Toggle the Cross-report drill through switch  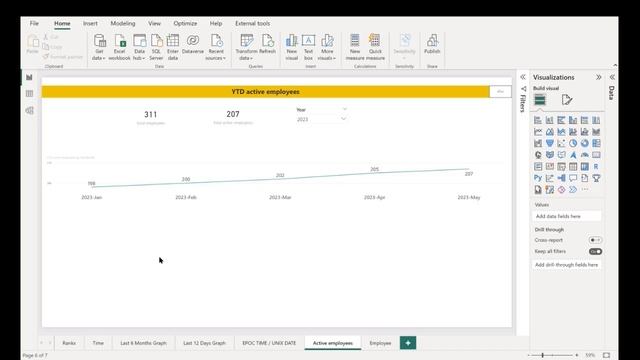[595, 240]
